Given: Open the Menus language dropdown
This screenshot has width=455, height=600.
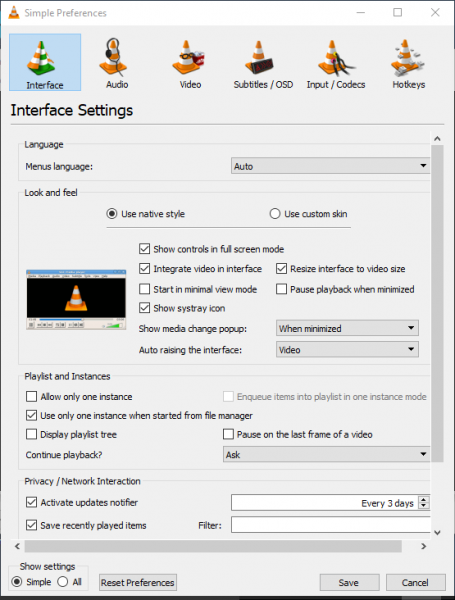Looking at the screenshot, I should click(331, 166).
